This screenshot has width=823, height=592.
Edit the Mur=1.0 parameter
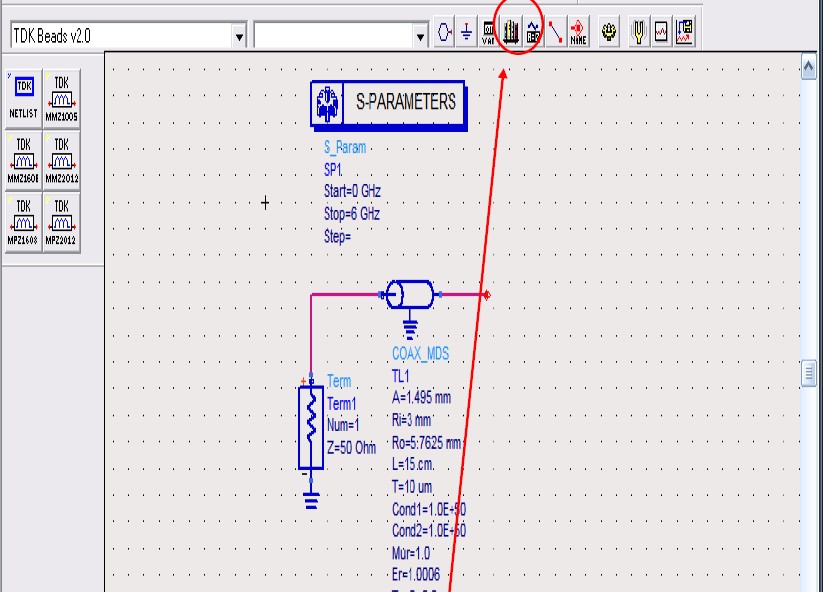point(411,553)
